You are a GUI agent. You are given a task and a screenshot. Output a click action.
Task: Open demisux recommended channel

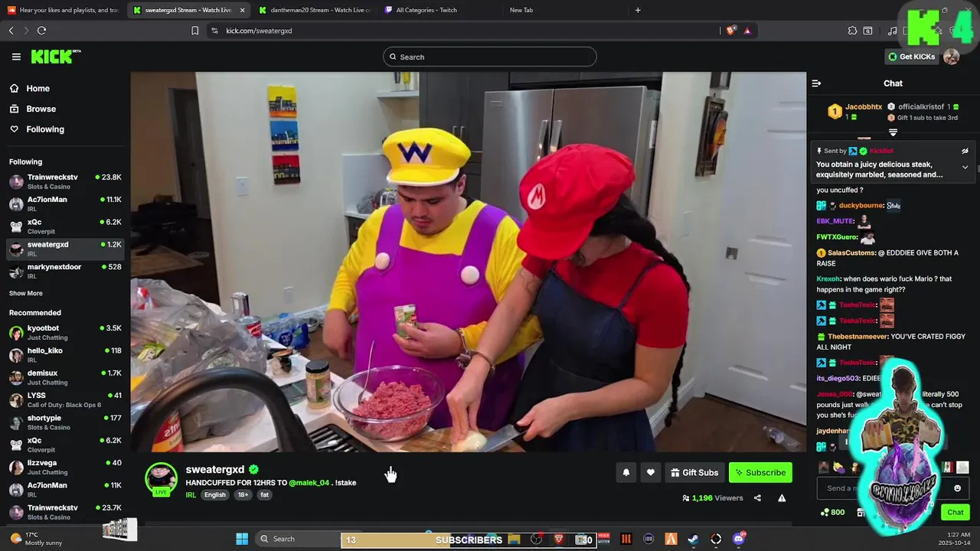tap(65, 377)
